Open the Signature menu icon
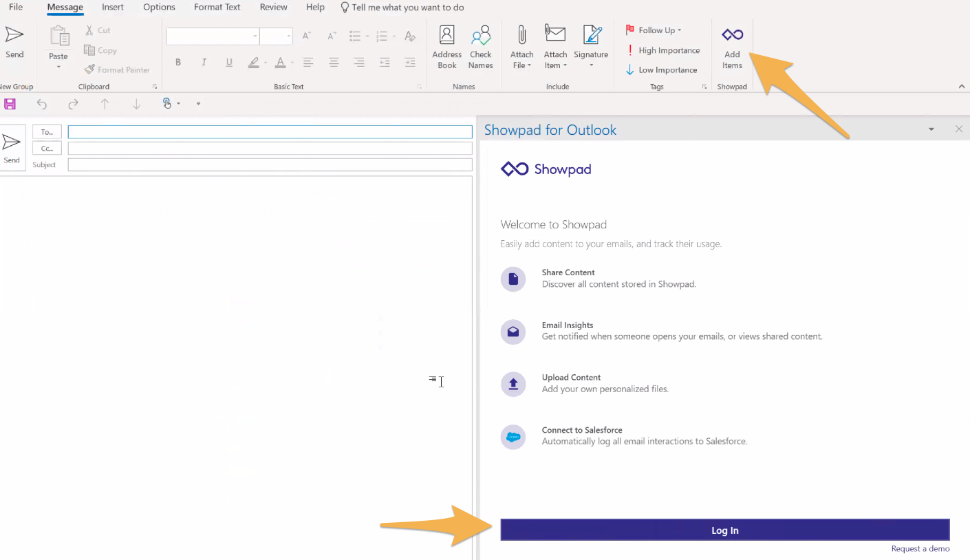Screen dimensions: 970x560 click(x=591, y=35)
